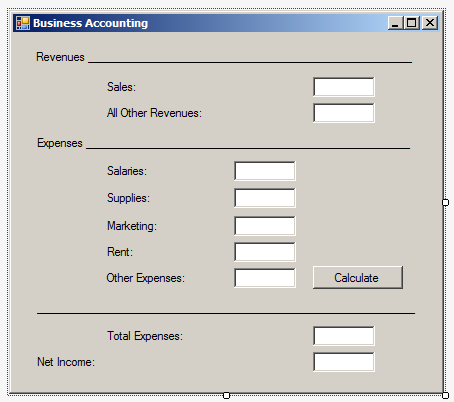Click the Business Accounting form icon
454x402 pixels.
pos(23,23)
